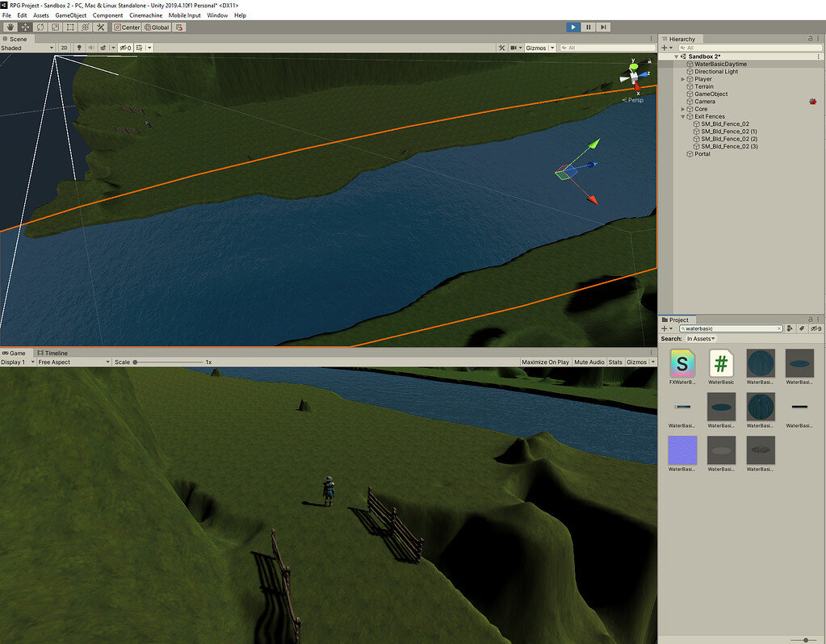
Task: Click the Global pivot orientation button
Action: (x=156, y=27)
